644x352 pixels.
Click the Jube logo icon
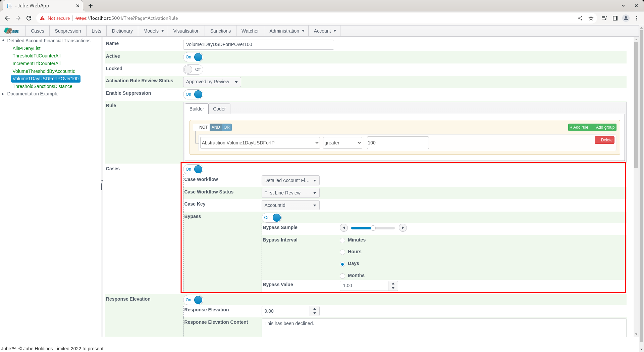[x=12, y=31]
